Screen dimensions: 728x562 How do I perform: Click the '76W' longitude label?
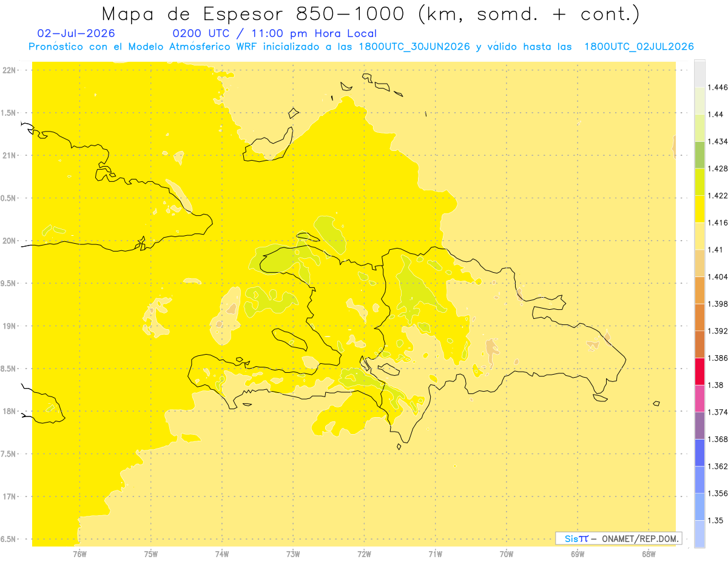(x=79, y=554)
